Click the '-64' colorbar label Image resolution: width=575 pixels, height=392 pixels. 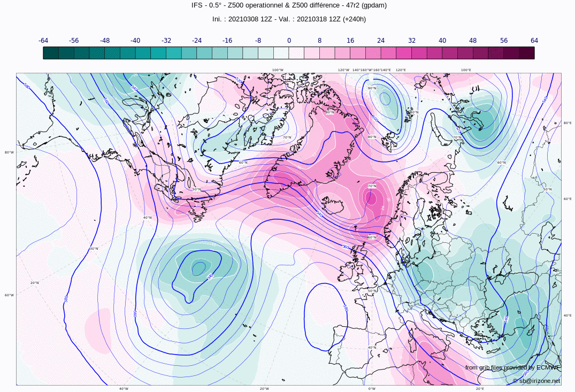[x=43, y=40]
